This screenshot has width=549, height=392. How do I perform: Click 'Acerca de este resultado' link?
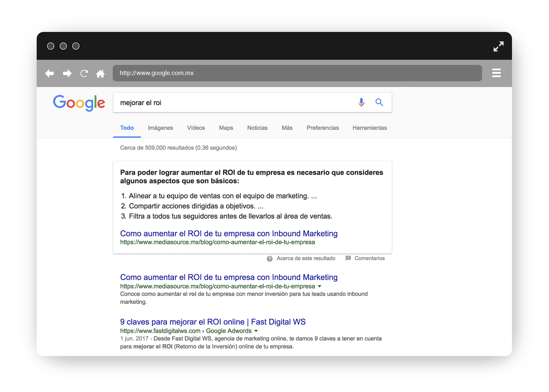pyautogui.click(x=306, y=259)
